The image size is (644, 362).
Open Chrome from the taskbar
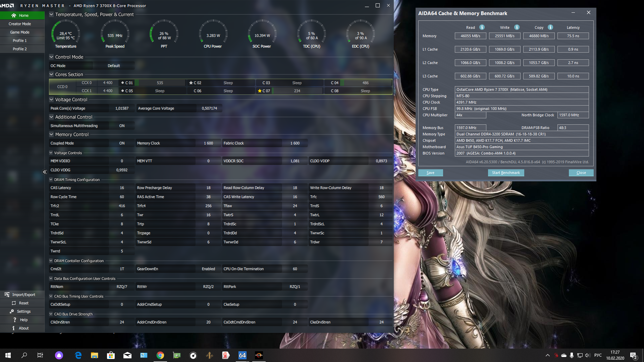(160, 355)
